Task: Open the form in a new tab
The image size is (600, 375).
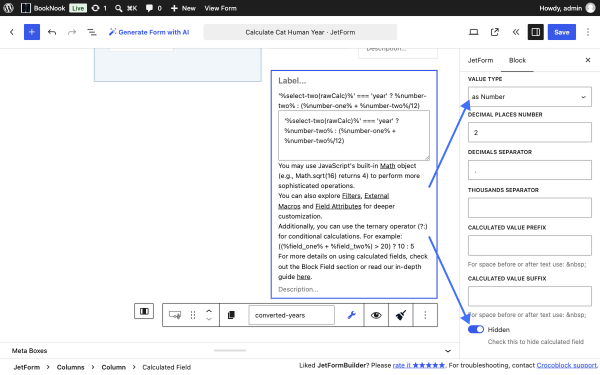Action: click(x=495, y=32)
